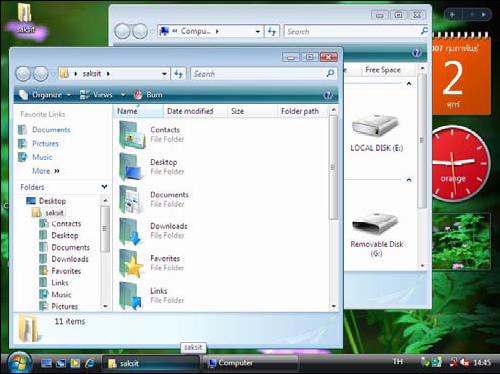
Task: Sort by Date modified column header
Action: point(195,111)
